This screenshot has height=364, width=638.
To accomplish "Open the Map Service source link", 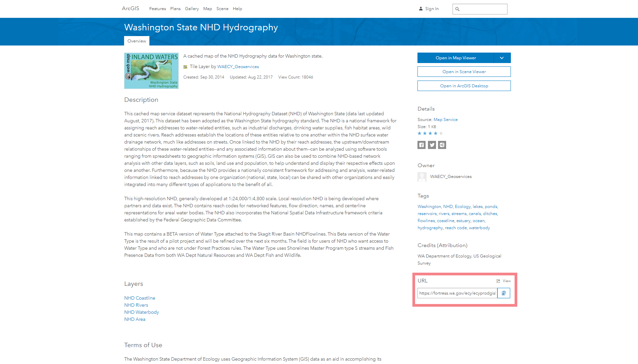I will tap(445, 120).
